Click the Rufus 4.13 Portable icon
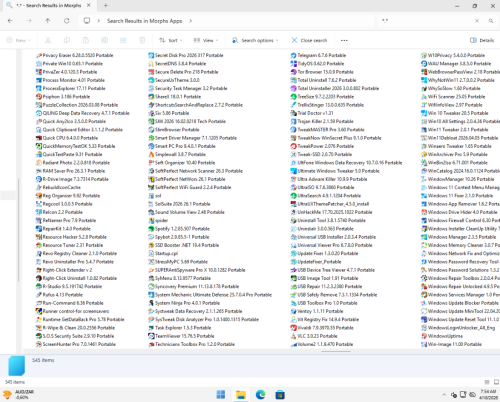The width and height of the screenshot is (500, 402). pyautogui.click(x=39, y=295)
